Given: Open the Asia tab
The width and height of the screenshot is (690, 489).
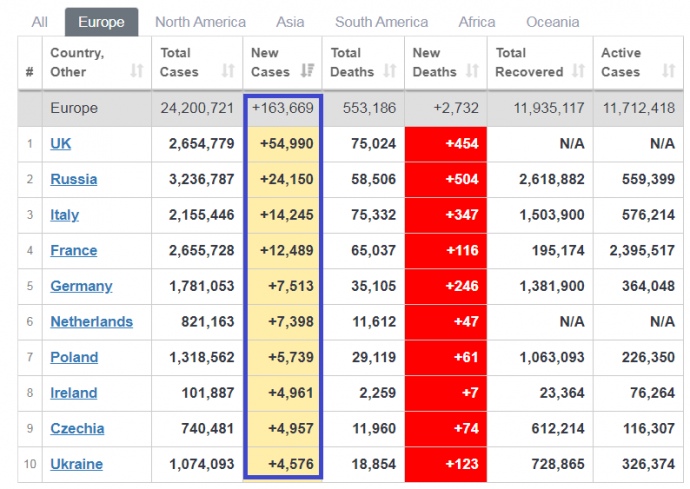Looking at the screenshot, I should pyautogui.click(x=290, y=22).
